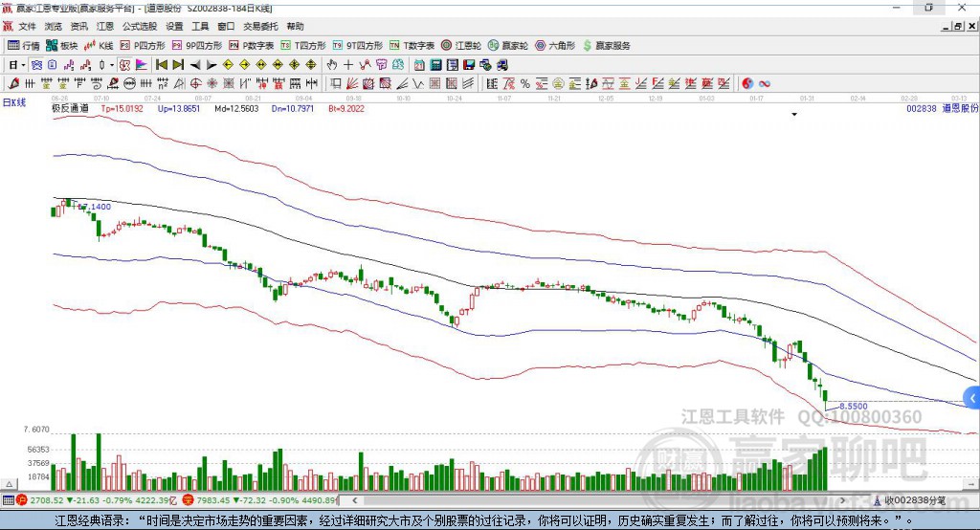Screen dimensions: 980x530
Task: Open the T四方形 tool
Action: (x=303, y=46)
